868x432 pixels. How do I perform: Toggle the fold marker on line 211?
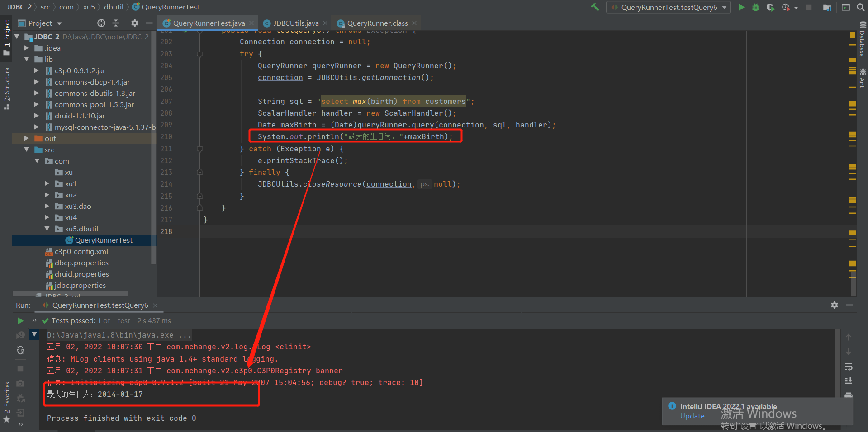tap(199, 149)
